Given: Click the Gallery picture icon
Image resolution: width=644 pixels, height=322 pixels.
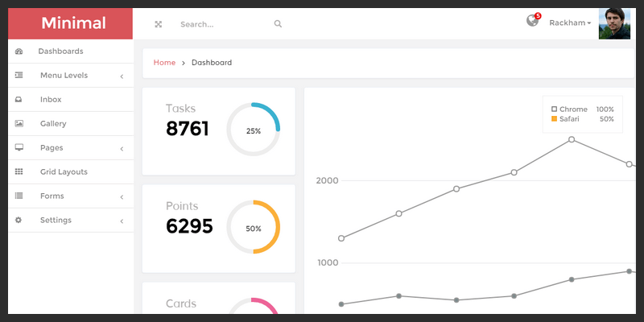Looking at the screenshot, I should (19, 123).
